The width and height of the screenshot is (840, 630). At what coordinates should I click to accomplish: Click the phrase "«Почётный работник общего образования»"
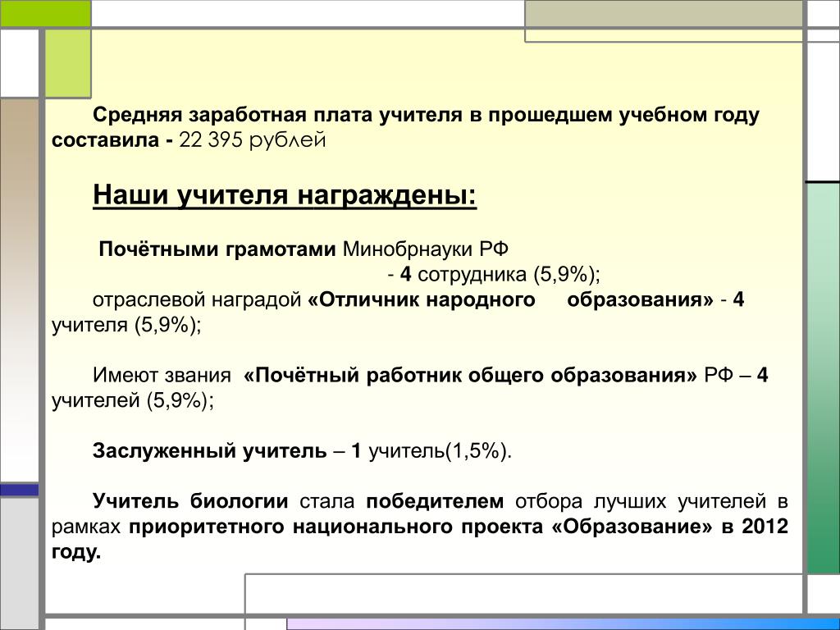coord(470,376)
